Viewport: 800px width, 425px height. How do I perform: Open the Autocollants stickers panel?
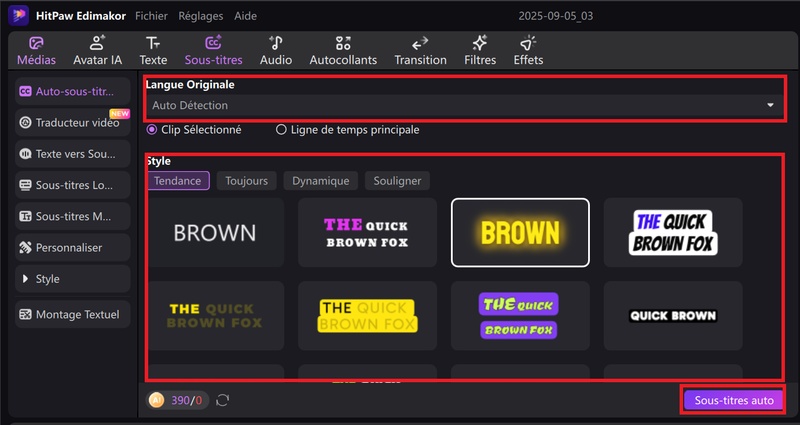click(343, 44)
